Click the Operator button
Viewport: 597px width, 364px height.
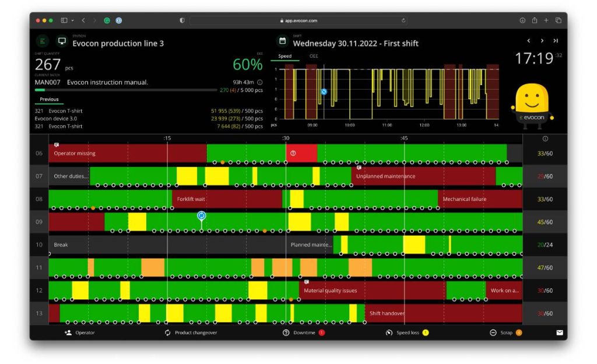[x=79, y=333]
